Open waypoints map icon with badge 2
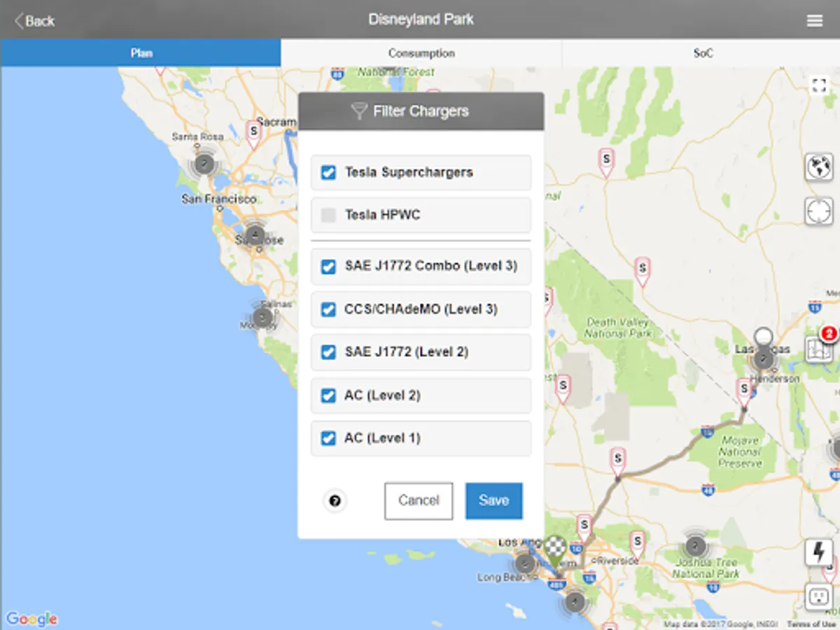 pos(820,348)
